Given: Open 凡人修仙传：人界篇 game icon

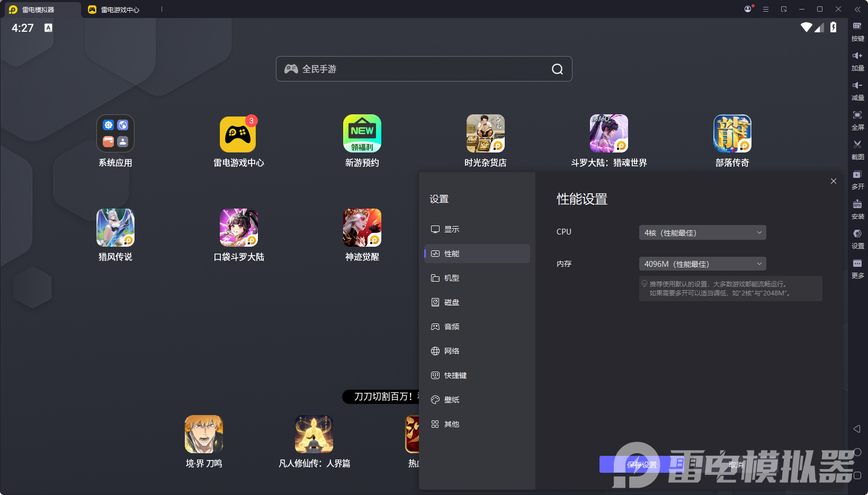Looking at the screenshot, I should coord(314,434).
